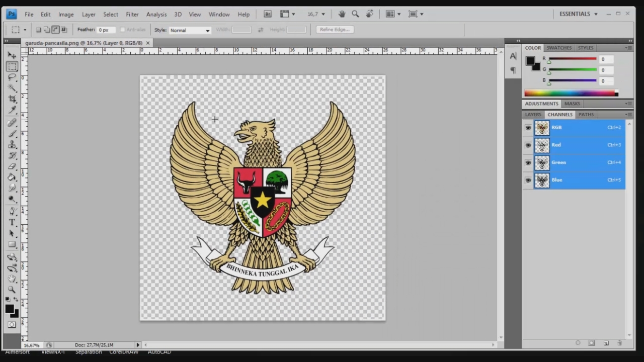Select the Path Selection tool
This screenshot has height=362, width=644.
(12, 233)
